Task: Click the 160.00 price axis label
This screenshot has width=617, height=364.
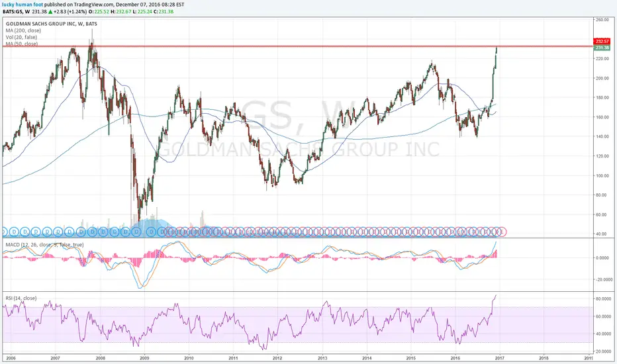Action: tap(602, 117)
